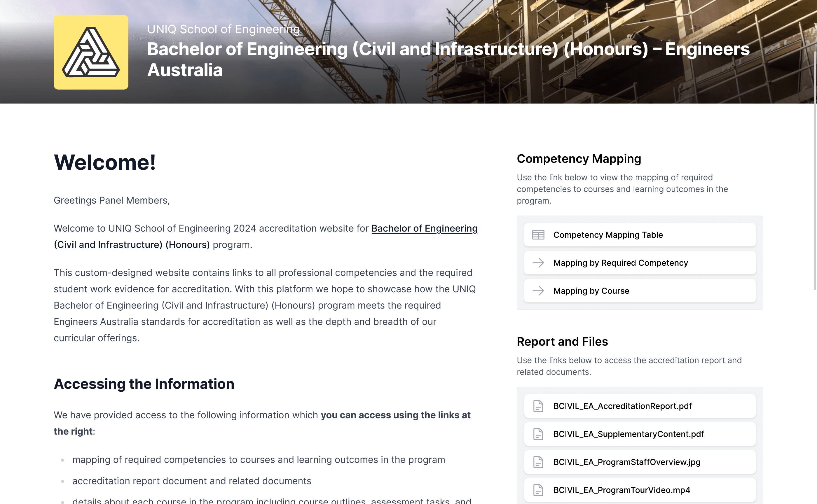The image size is (817, 504).
Task: Click file icon for BCIVIL_EA_ProgramStaffOverview.jpg
Action: (x=538, y=462)
